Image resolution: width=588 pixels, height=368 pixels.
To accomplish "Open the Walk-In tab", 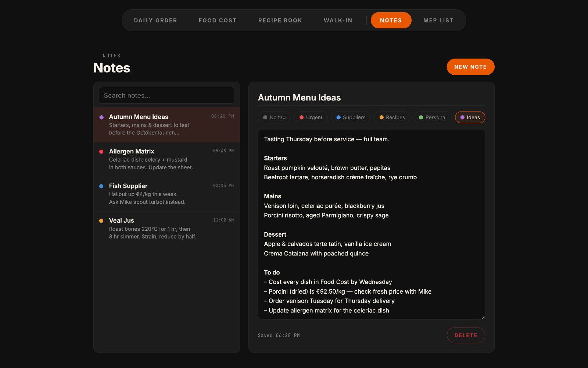I will point(338,20).
